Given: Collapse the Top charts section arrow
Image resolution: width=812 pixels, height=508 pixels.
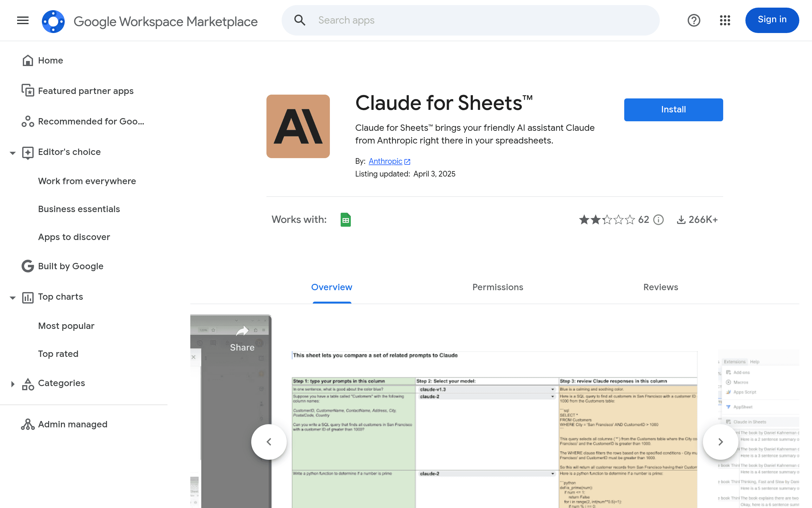Looking at the screenshot, I should point(12,298).
